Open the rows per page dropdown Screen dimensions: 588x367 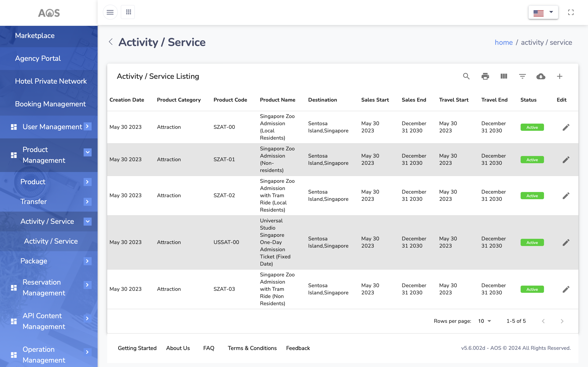pyautogui.click(x=484, y=321)
